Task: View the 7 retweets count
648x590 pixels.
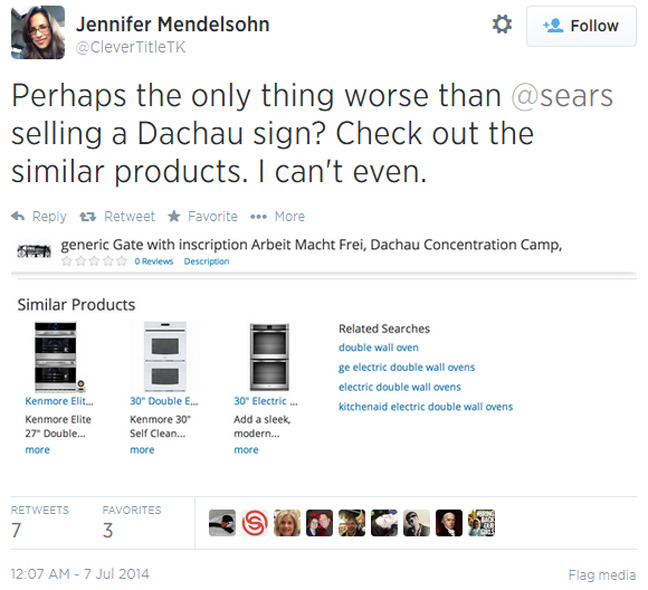Action: coord(17,530)
